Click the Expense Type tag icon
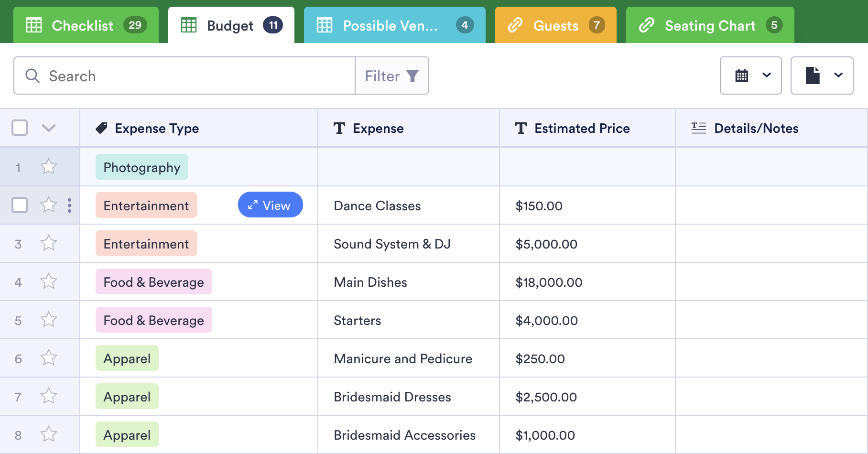868x454 pixels. 101,128
